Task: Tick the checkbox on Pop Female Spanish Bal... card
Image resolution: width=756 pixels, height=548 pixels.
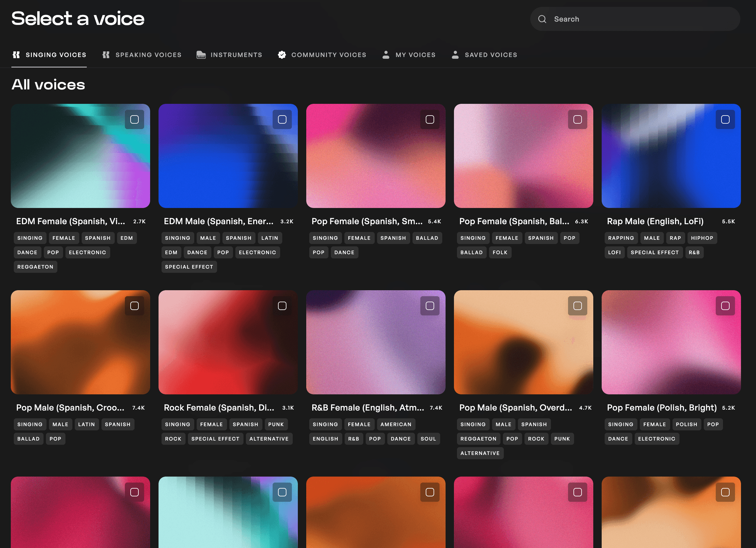Action: click(577, 119)
